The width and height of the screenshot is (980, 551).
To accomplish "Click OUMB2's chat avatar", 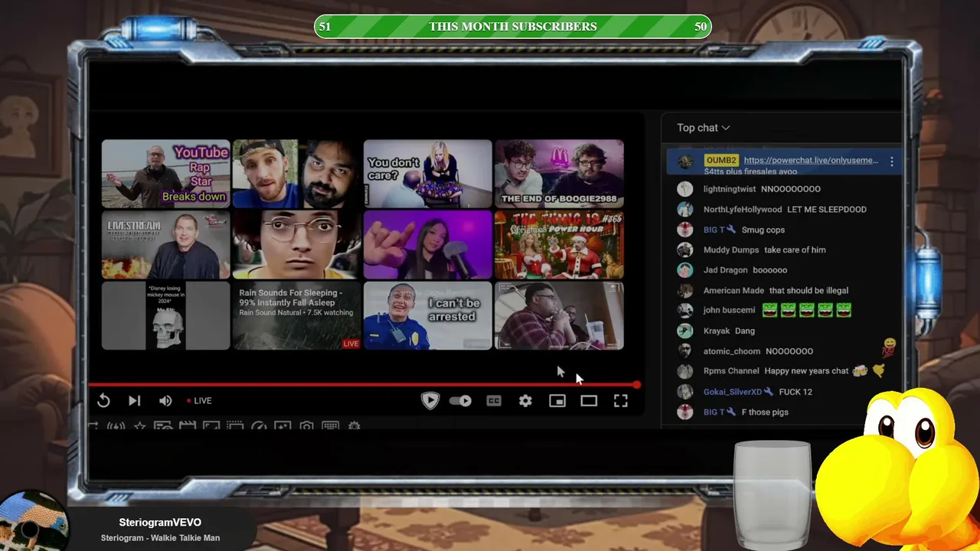I will point(685,161).
